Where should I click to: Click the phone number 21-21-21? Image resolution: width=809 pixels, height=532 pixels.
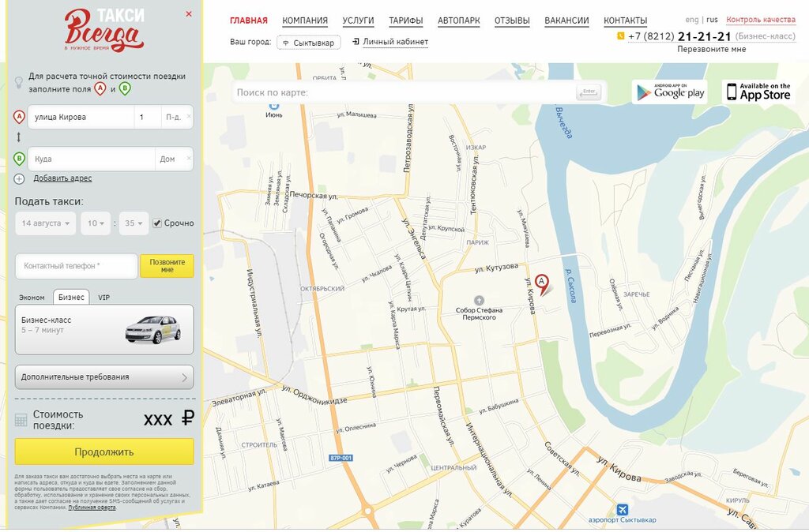(x=704, y=36)
